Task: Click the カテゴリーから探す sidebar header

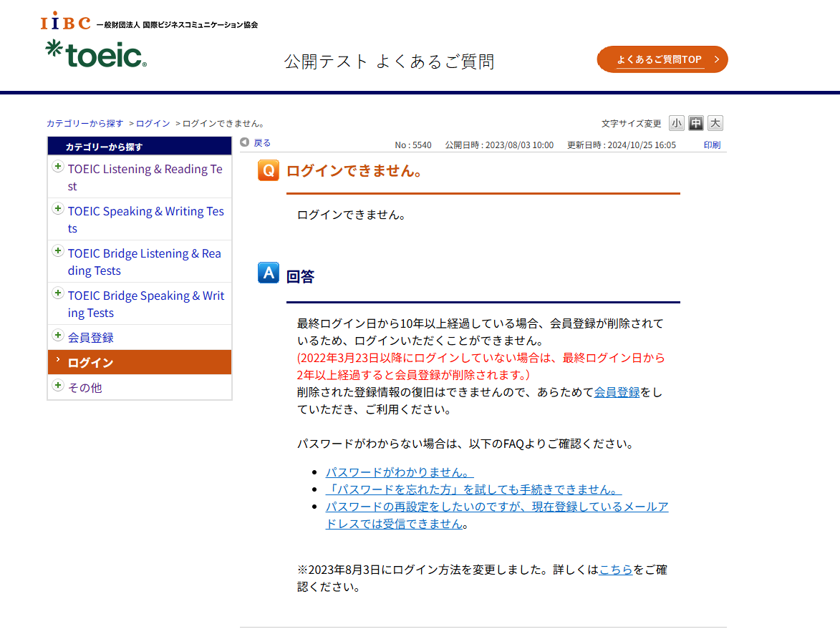Action: (140, 146)
